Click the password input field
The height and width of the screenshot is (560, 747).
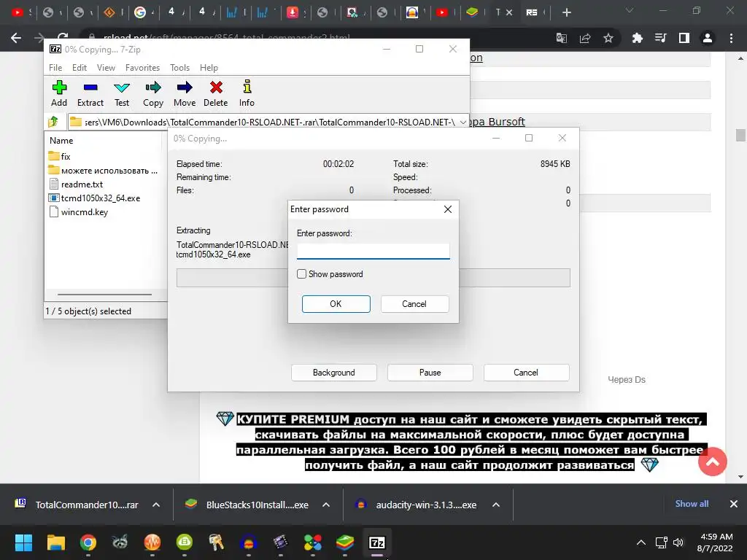[373, 251]
